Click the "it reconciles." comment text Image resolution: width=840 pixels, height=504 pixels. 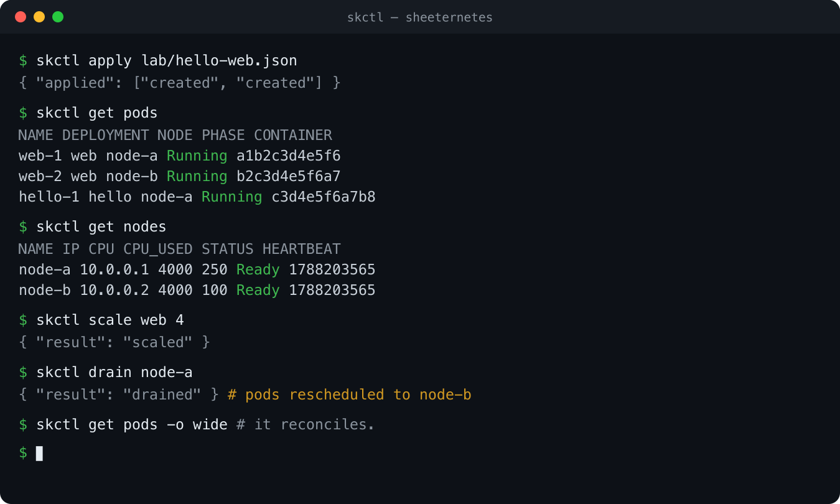pos(315,424)
